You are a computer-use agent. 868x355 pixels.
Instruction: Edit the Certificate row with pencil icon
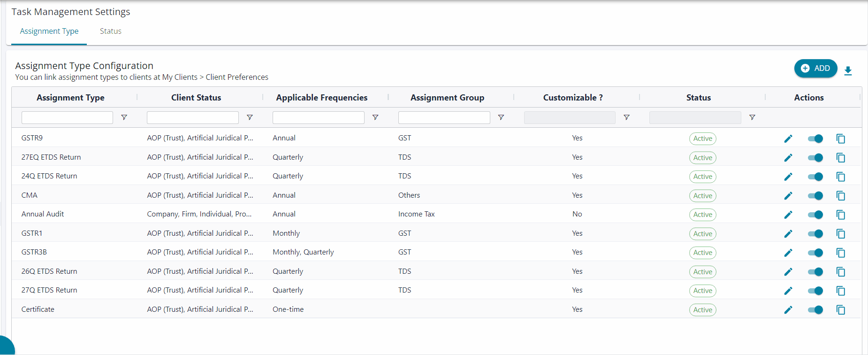click(788, 310)
